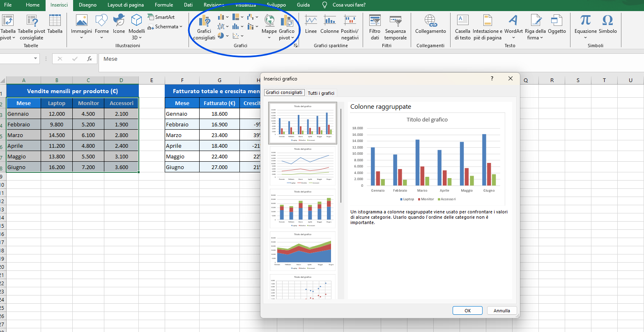Insert a SmartArt graphic
The width and height of the screenshot is (644, 332).
point(161,17)
